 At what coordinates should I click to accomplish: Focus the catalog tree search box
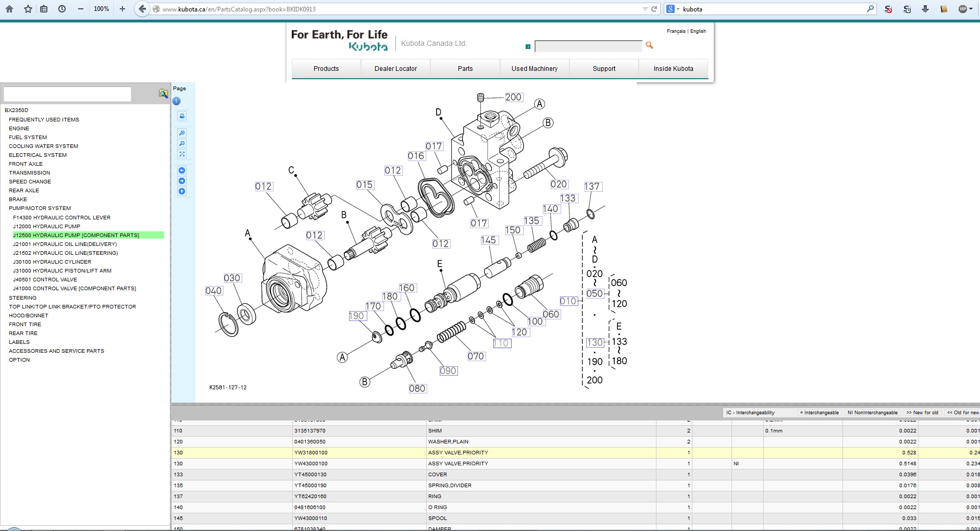(x=67, y=94)
